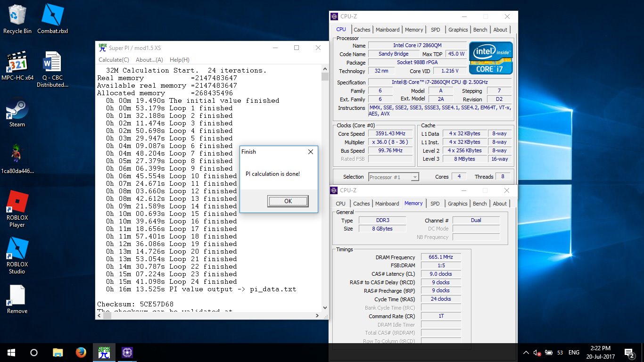This screenshot has height=362, width=644.
Task: Open Combat.rbxl desktop file icon
Action: point(52,19)
